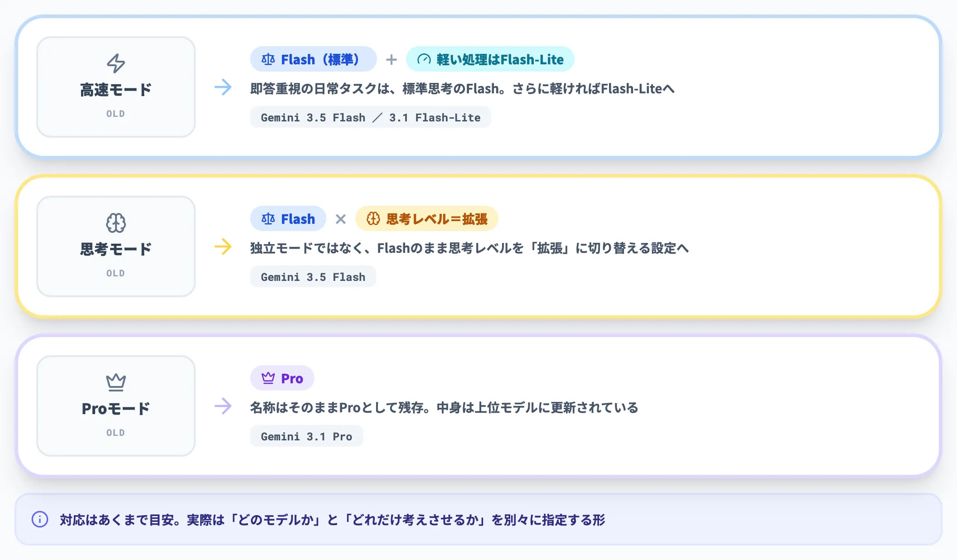957x560 pixels.
Task: Click the brain icon above 思考モード
Action: pos(116,223)
